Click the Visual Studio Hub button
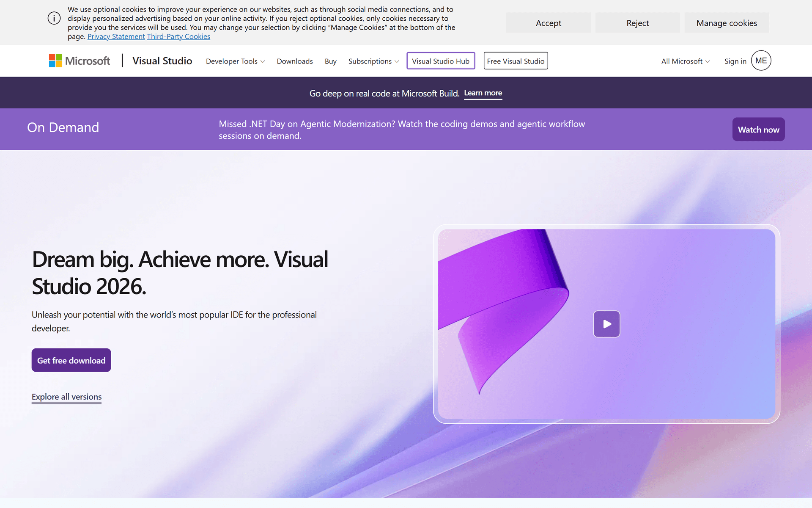This screenshot has width=812, height=508. point(441,61)
